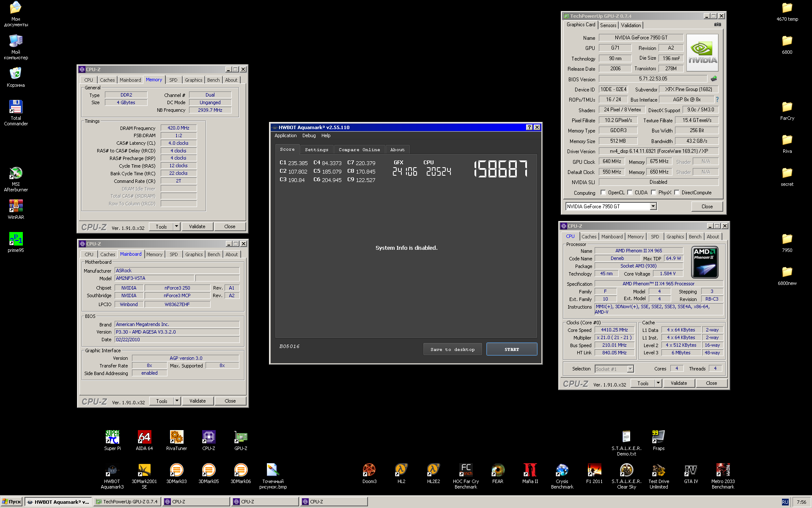Image resolution: width=812 pixels, height=508 pixels.
Task: Switch to the Sensors tab in GPU-Z
Action: pos(608,25)
